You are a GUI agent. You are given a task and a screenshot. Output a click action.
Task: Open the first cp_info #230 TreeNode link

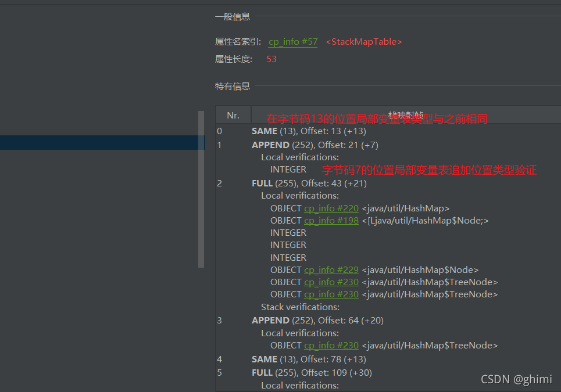coord(331,282)
